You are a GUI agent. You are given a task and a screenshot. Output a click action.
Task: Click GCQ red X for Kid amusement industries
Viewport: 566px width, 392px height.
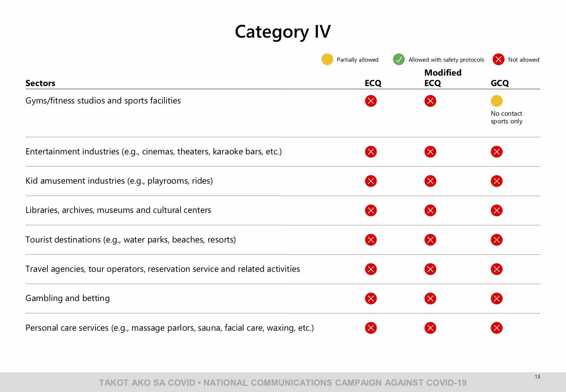click(496, 181)
